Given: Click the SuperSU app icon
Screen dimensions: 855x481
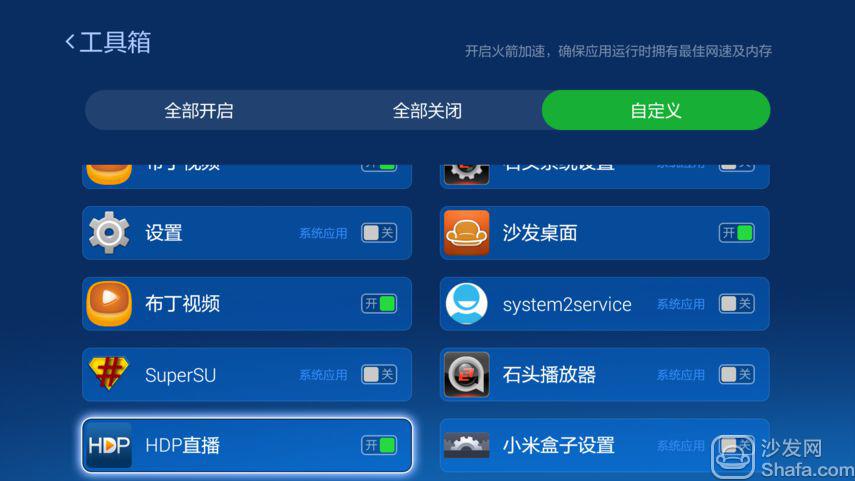Looking at the screenshot, I should pos(109,374).
